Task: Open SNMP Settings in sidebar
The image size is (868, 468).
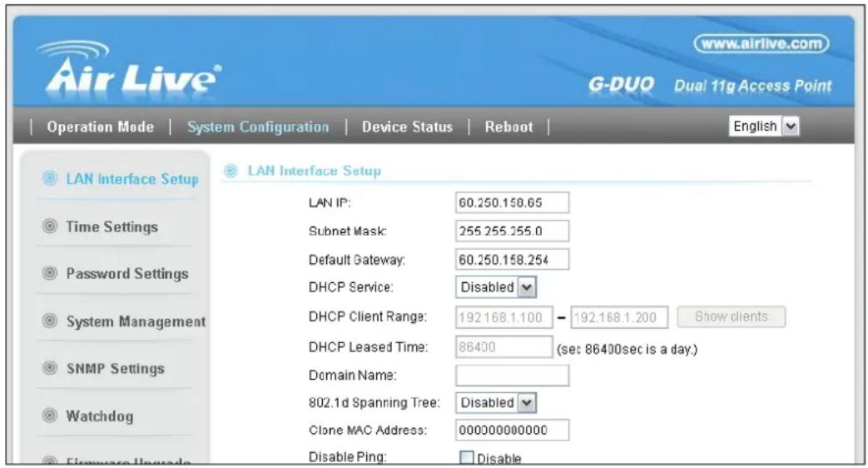Action: point(115,368)
